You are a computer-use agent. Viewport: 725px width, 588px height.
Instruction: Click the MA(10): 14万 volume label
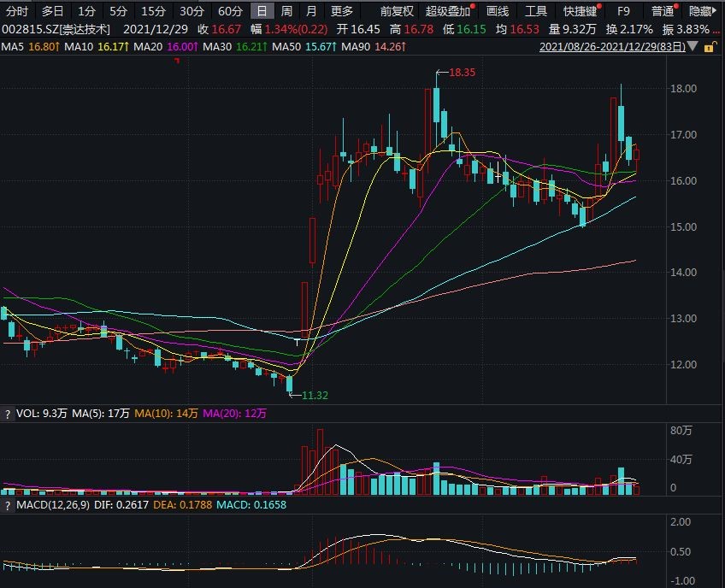point(166,414)
